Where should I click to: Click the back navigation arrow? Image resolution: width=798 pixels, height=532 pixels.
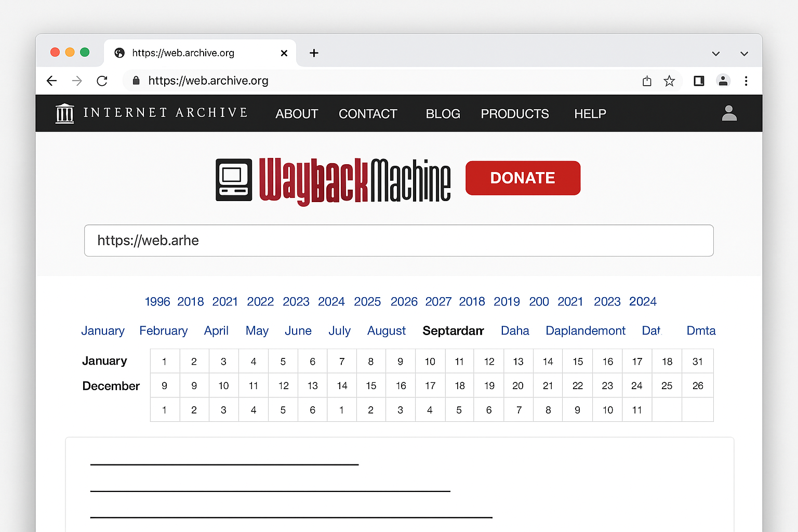[x=51, y=81]
